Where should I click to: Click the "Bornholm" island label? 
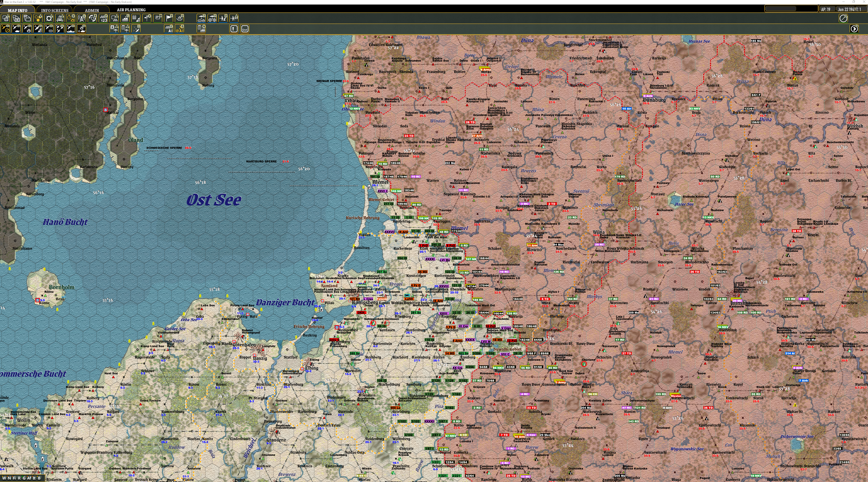62,287
